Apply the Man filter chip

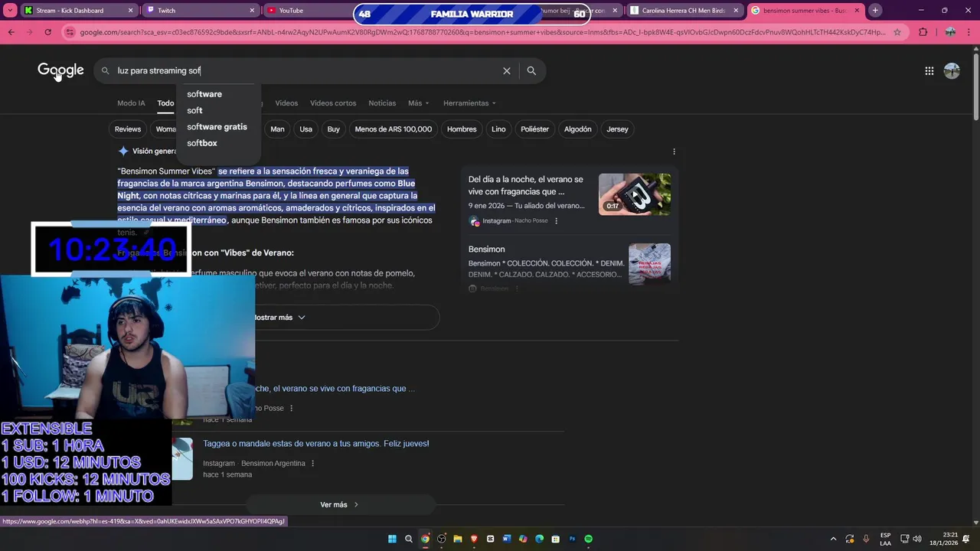(277, 129)
